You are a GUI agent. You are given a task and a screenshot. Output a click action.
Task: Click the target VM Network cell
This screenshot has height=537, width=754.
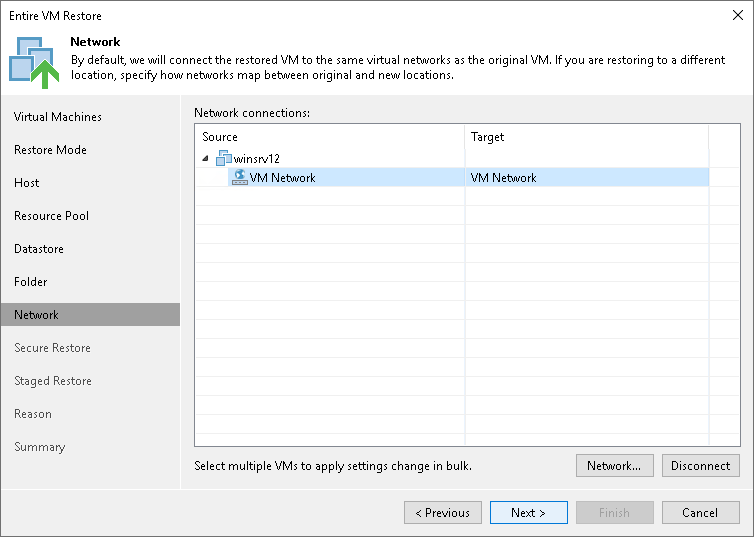pyautogui.click(x=587, y=177)
